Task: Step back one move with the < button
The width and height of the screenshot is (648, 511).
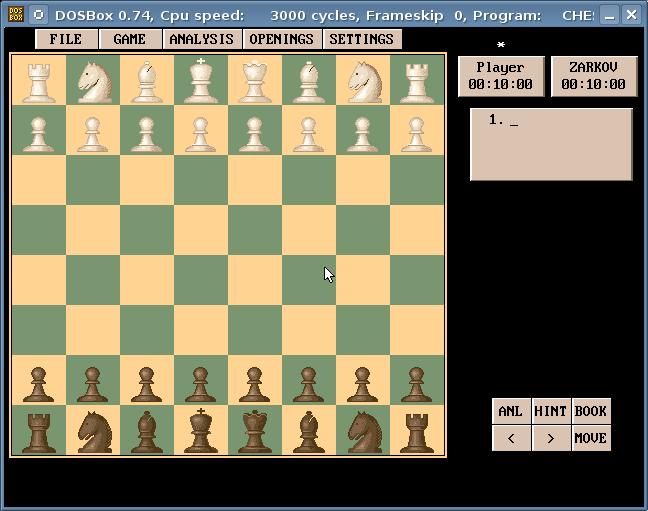Action: pyautogui.click(x=511, y=438)
